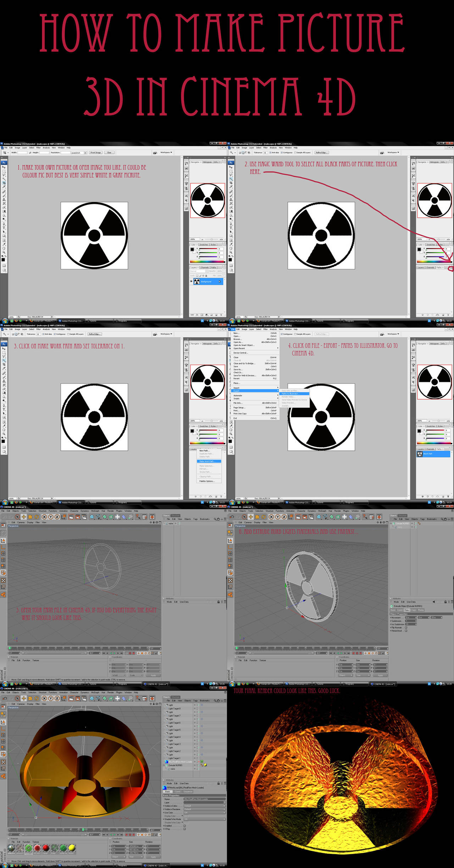Screen dimensions: 454x868
Task: Click the Apply button in step 7 Coordinates
Action: coord(153,857)
